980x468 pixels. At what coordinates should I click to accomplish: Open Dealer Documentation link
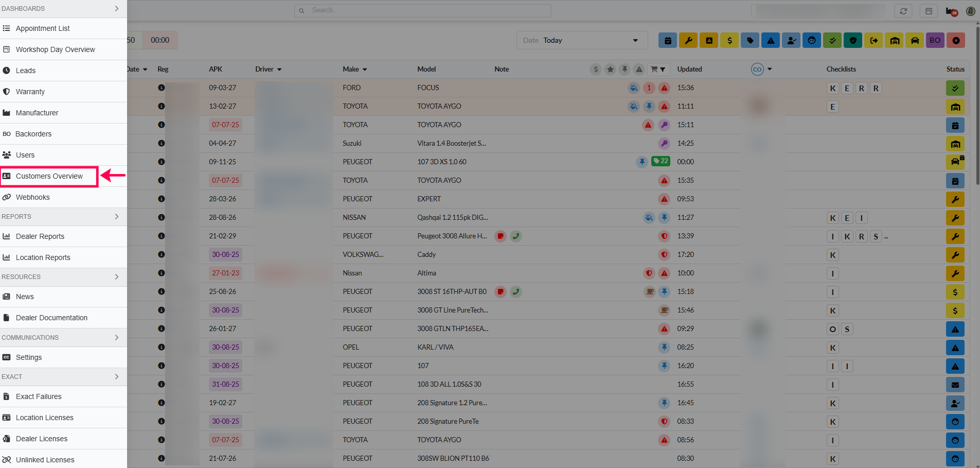click(x=51, y=318)
